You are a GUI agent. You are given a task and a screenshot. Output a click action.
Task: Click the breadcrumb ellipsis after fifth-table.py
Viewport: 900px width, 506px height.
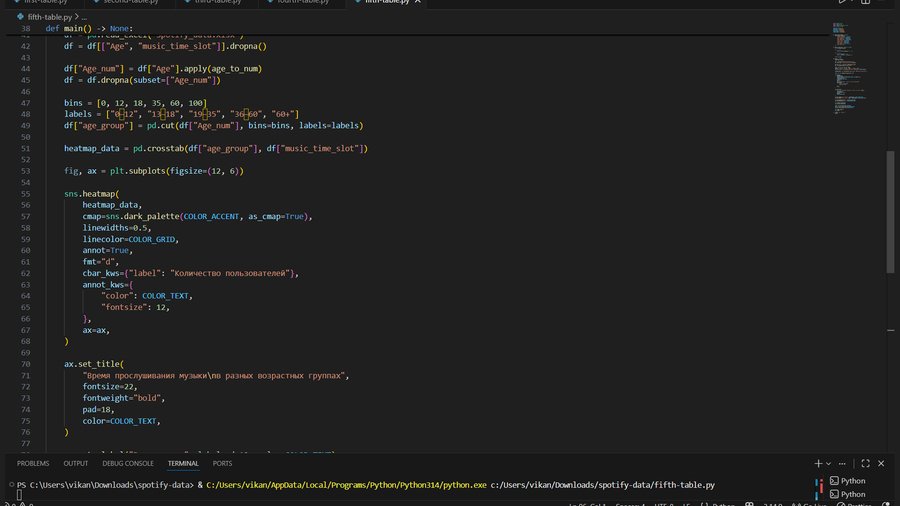[x=83, y=17]
